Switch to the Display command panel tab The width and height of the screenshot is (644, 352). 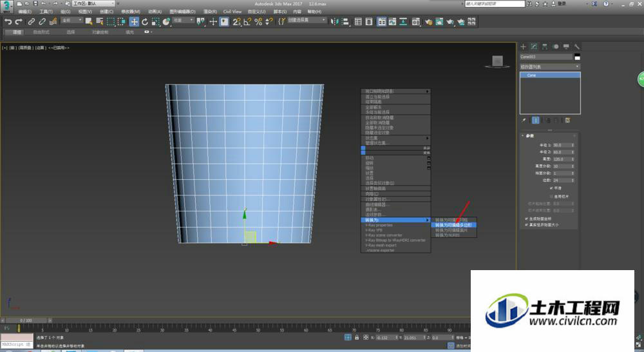click(x=566, y=46)
